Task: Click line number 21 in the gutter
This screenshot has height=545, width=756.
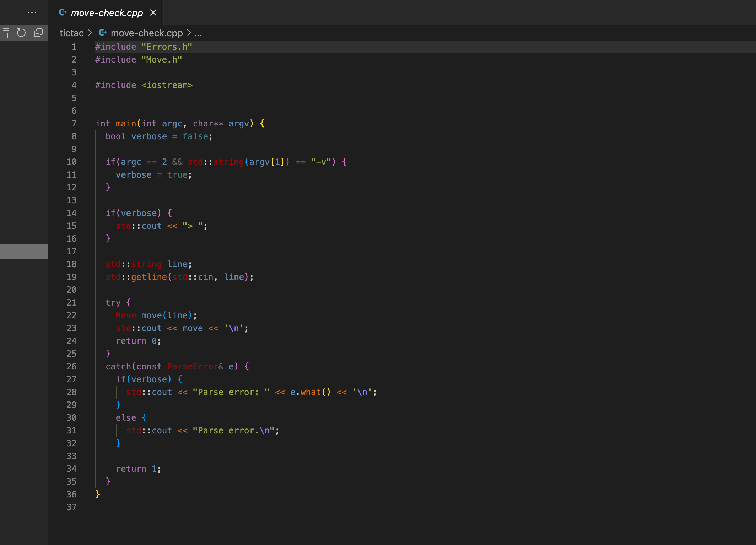Action: 71,303
